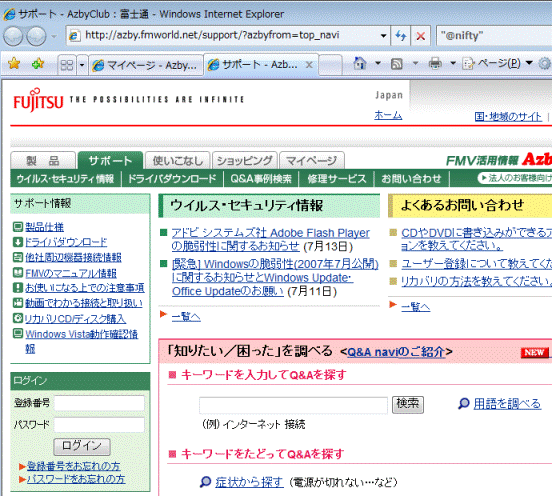
Task: Click the ホーム link
Action: coord(388,115)
